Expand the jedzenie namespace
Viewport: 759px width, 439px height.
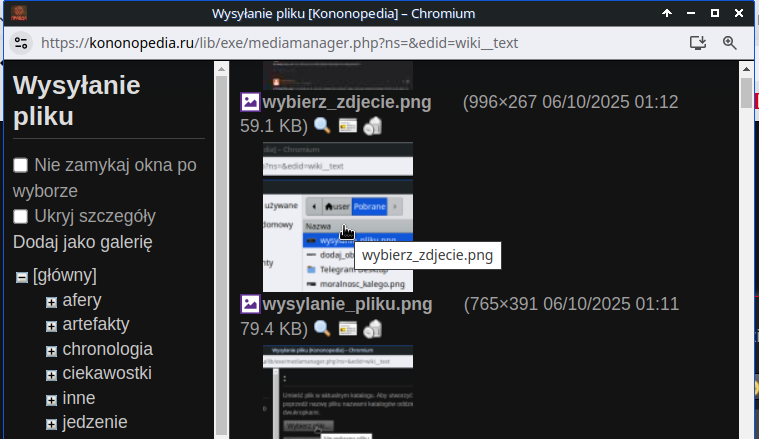pos(51,424)
